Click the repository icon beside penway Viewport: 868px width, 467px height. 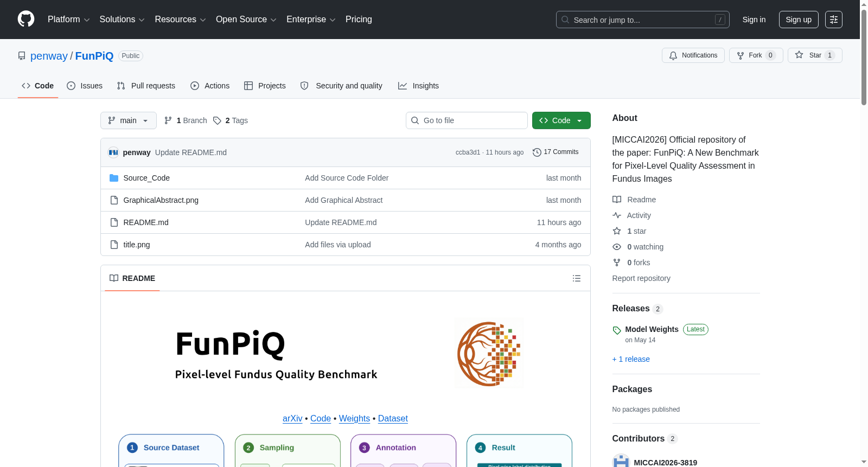(22, 56)
